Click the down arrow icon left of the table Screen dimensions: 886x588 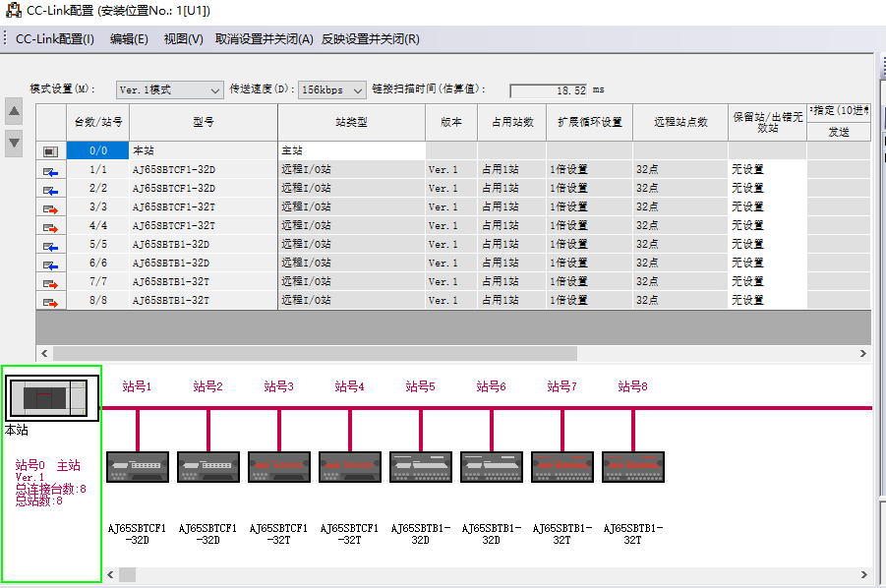(x=14, y=145)
